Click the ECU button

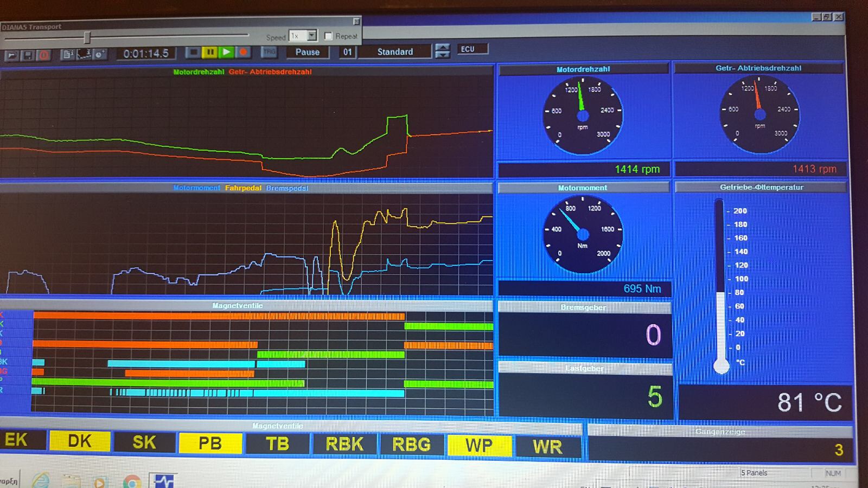(471, 49)
